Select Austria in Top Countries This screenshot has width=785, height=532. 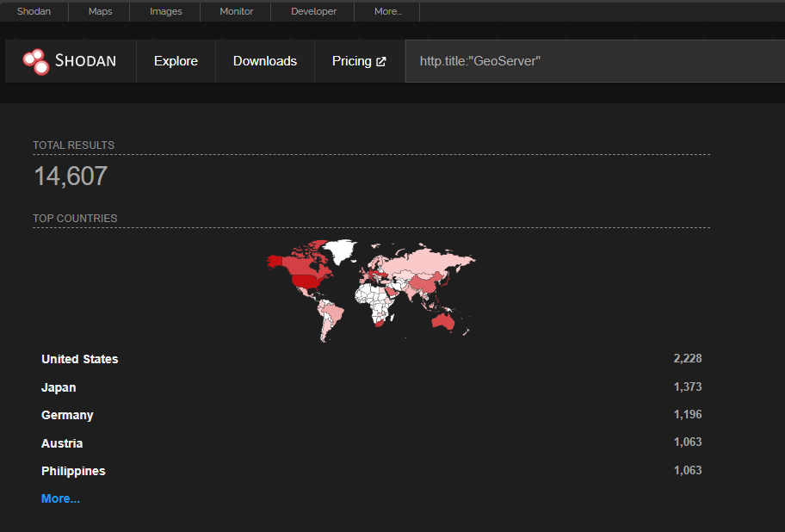pos(62,442)
